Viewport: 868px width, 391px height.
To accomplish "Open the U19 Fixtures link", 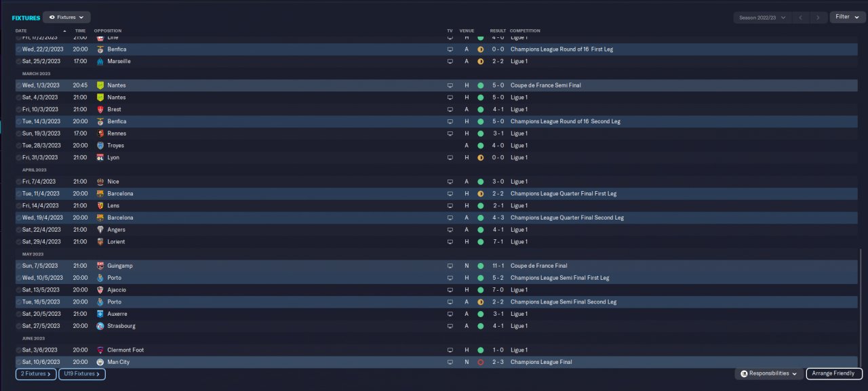I will point(81,373).
